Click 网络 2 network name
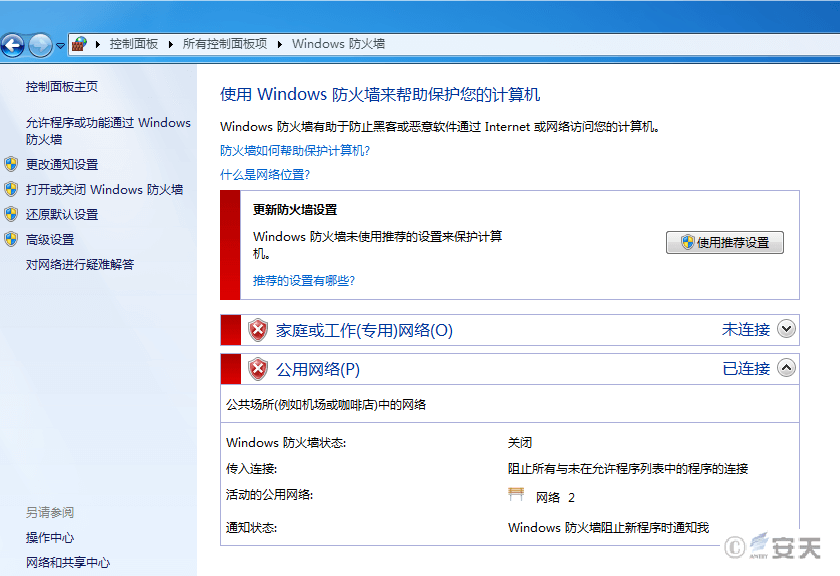Image resolution: width=840 pixels, height=576 pixels. [x=556, y=498]
